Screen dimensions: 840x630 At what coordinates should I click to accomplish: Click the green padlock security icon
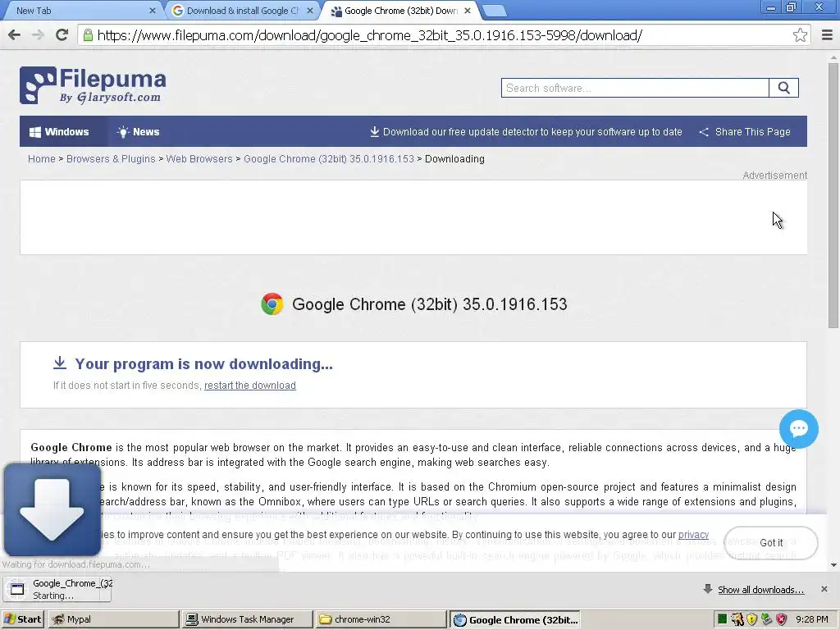[x=87, y=35]
